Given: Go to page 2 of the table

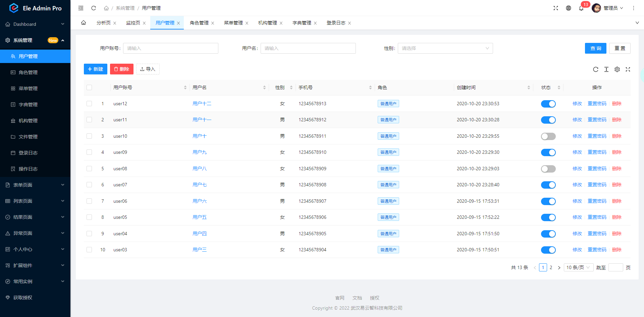Looking at the screenshot, I should [x=551, y=267].
